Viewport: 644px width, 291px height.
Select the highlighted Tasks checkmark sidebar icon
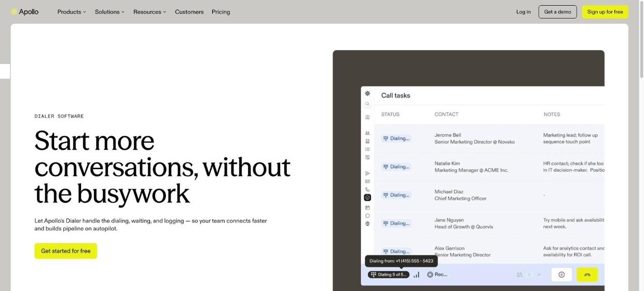coord(368,197)
